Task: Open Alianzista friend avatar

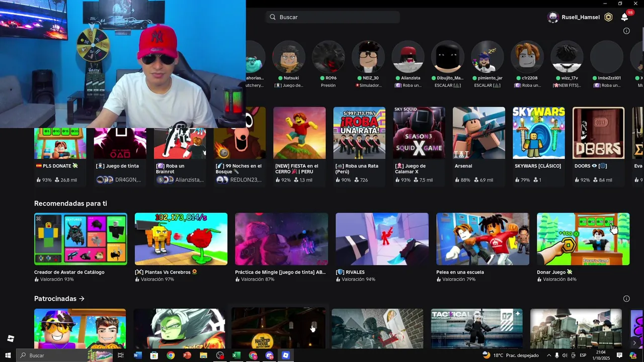Action: pos(408,57)
